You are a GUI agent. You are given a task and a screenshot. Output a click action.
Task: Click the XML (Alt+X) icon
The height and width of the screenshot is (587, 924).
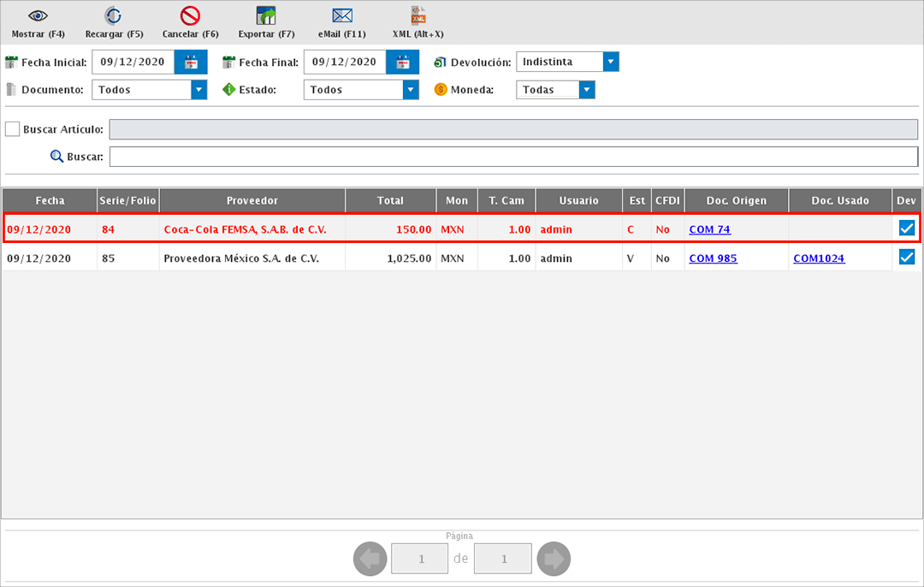pyautogui.click(x=418, y=16)
